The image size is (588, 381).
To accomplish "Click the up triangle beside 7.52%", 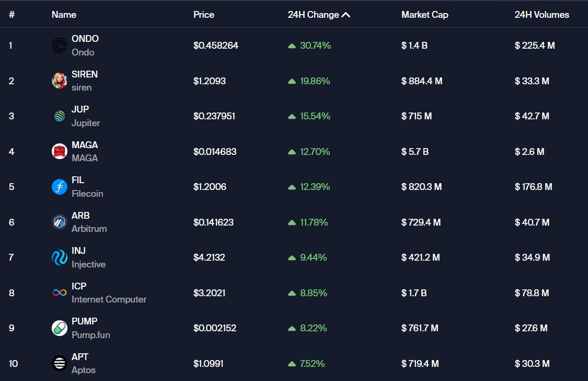I will [292, 364].
